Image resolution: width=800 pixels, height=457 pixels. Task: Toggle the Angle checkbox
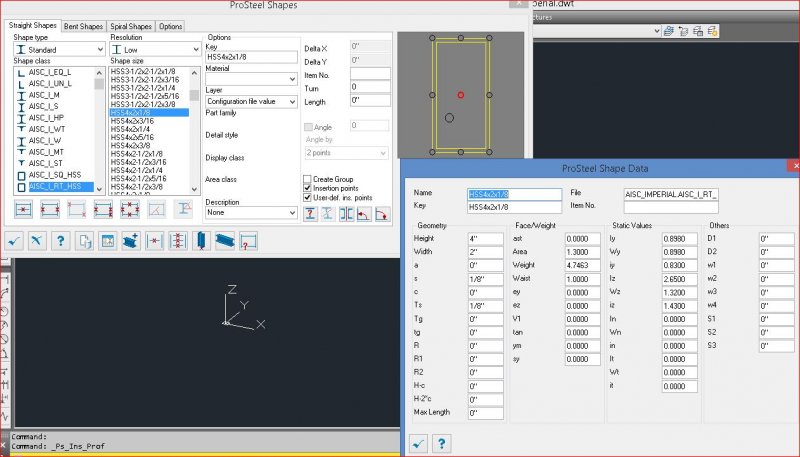coord(308,127)
